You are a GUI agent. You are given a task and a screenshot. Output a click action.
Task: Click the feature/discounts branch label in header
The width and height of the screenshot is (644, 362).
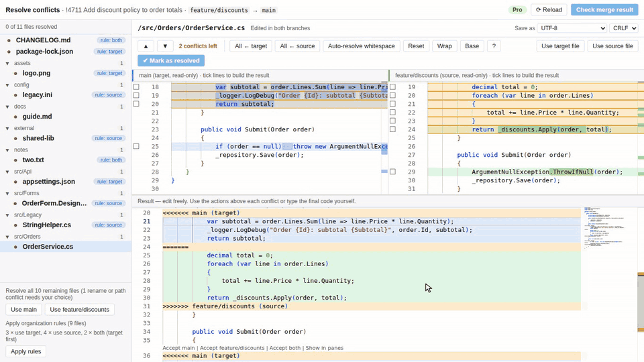coord(219,10)
